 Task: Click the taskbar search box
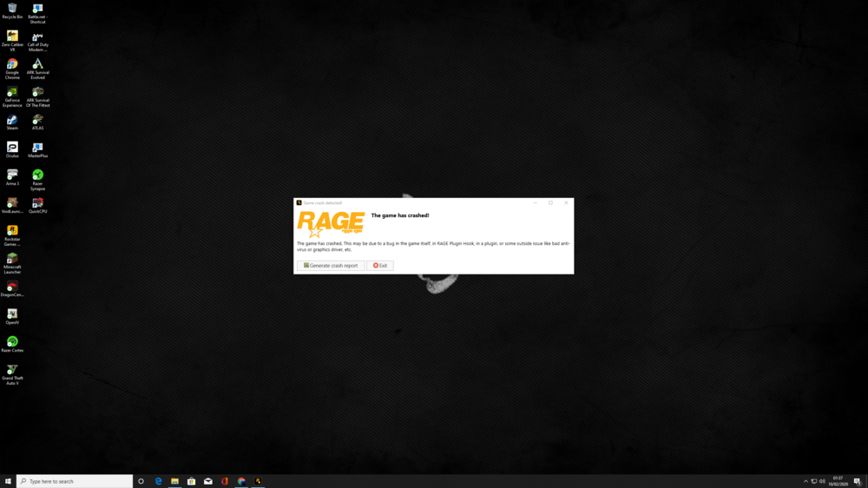pos(75,481)
